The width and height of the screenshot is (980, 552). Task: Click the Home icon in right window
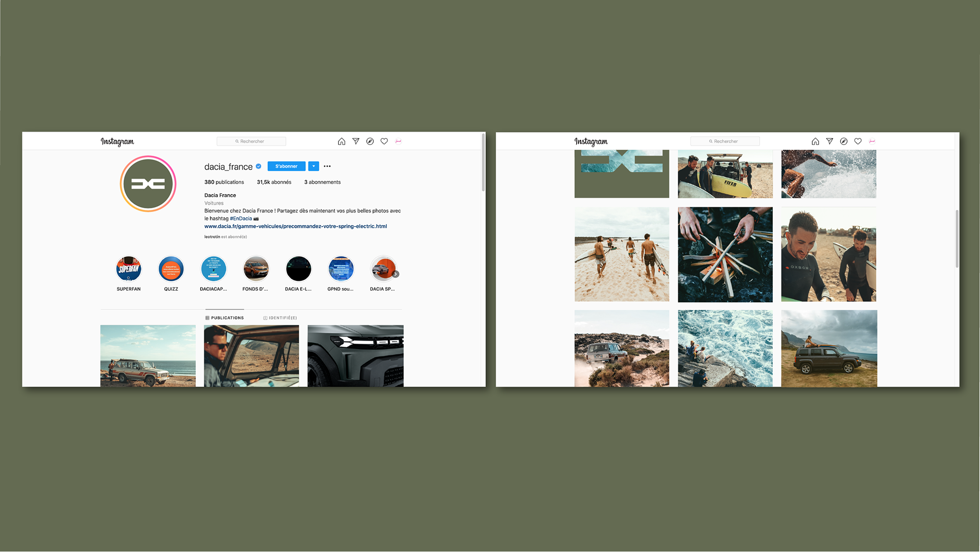pos(815,141)
